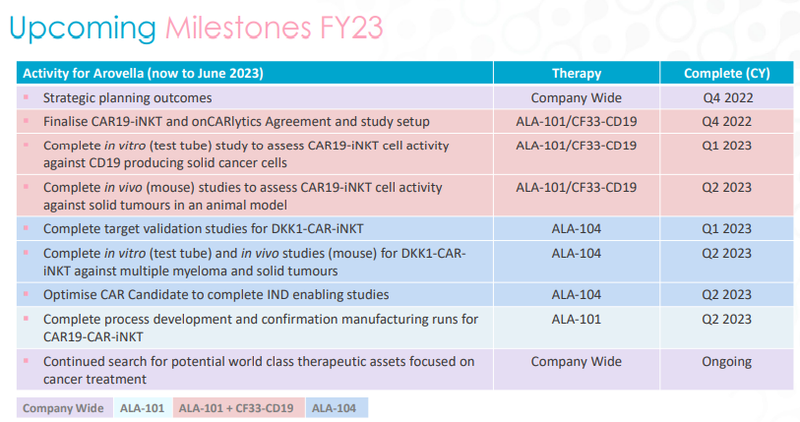Click the bullet beside 'Optimise CAR Candidate' row
Viewport: 800px width, 422px height.
(26, 293)
